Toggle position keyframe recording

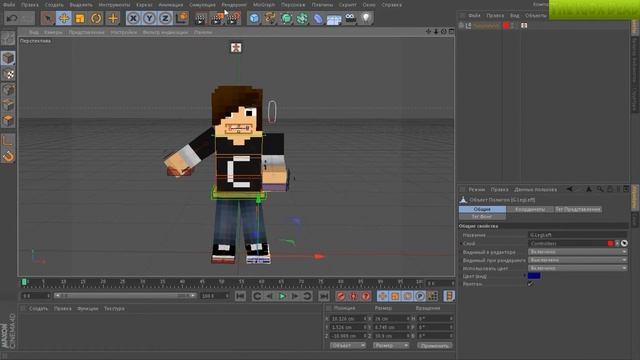click(382, 296)
